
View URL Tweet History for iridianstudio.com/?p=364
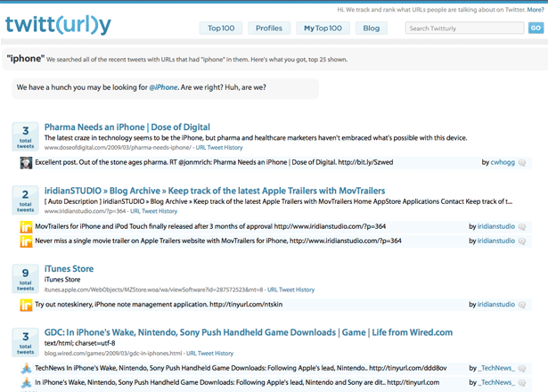click(154, 211)
